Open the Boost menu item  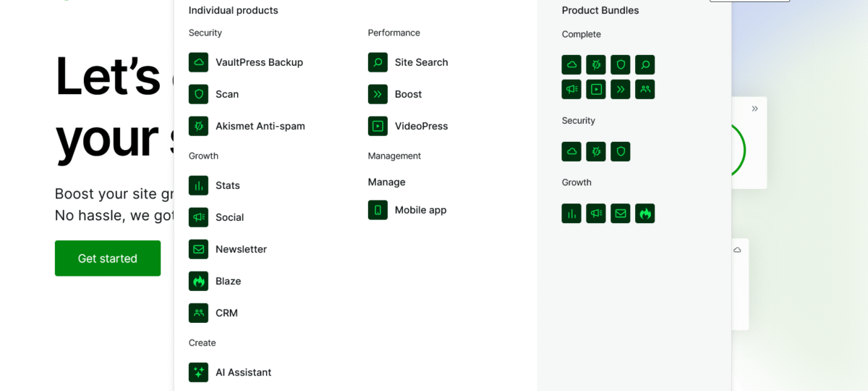pos(408,94)
